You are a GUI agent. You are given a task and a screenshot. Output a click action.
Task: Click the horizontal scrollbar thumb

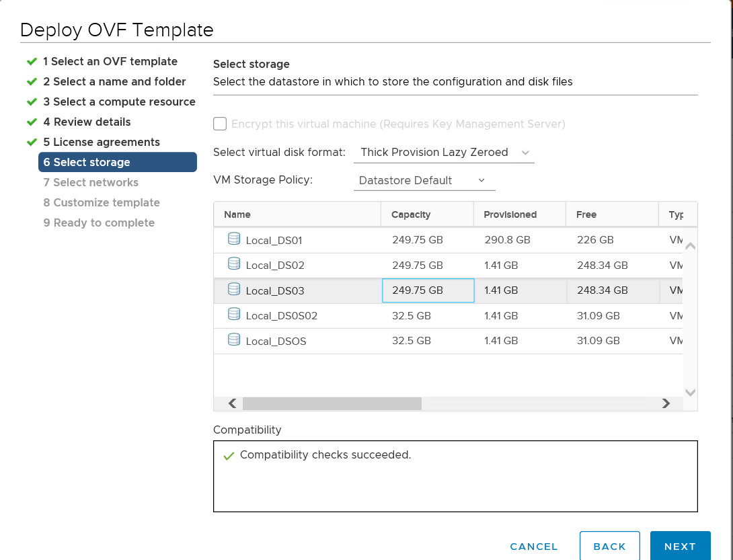tap(332, 403)
